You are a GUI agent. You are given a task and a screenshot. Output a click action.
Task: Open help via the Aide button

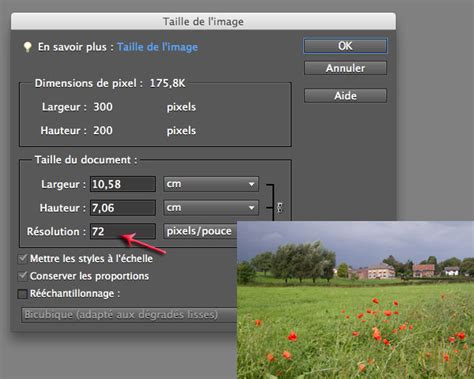click(x=345, y=96)
